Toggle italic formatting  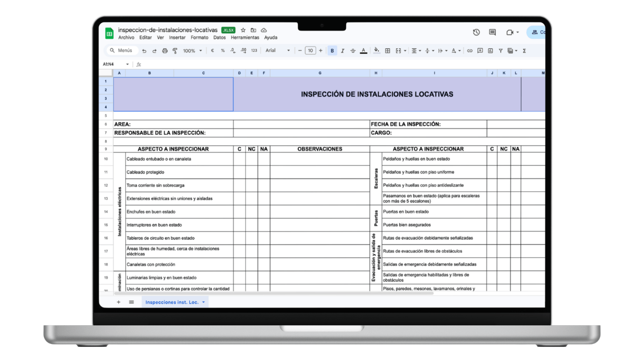click(343, 51)
